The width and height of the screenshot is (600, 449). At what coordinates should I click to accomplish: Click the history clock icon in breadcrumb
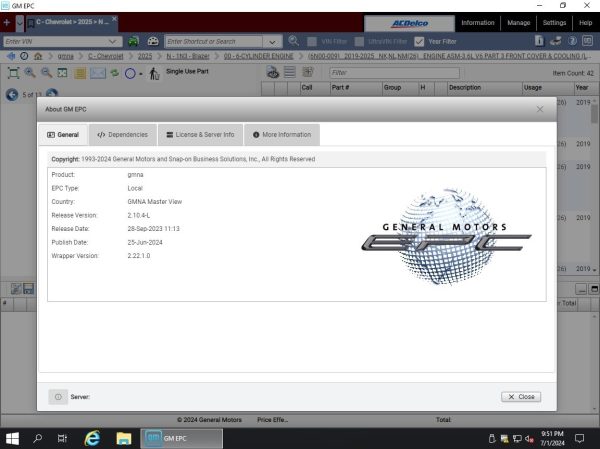(x=24, y=56)
